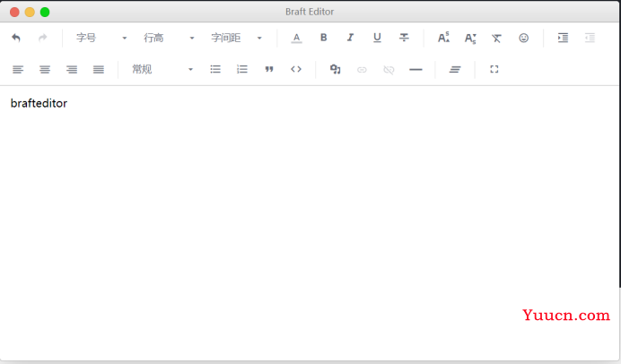This screenshot has width=621, height=364.
Task: Insert an ordered numbered list
Action: 242,70
